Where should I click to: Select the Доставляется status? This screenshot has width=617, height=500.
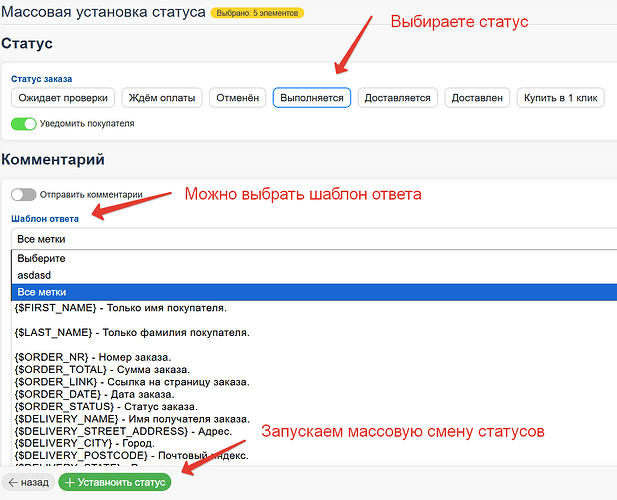pos(398,98)
